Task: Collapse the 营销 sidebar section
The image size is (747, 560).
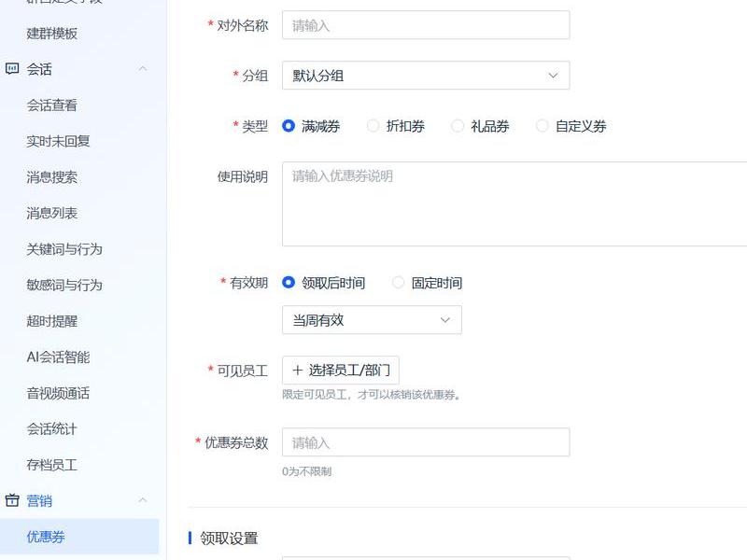Action: click(x=143, y=500)
